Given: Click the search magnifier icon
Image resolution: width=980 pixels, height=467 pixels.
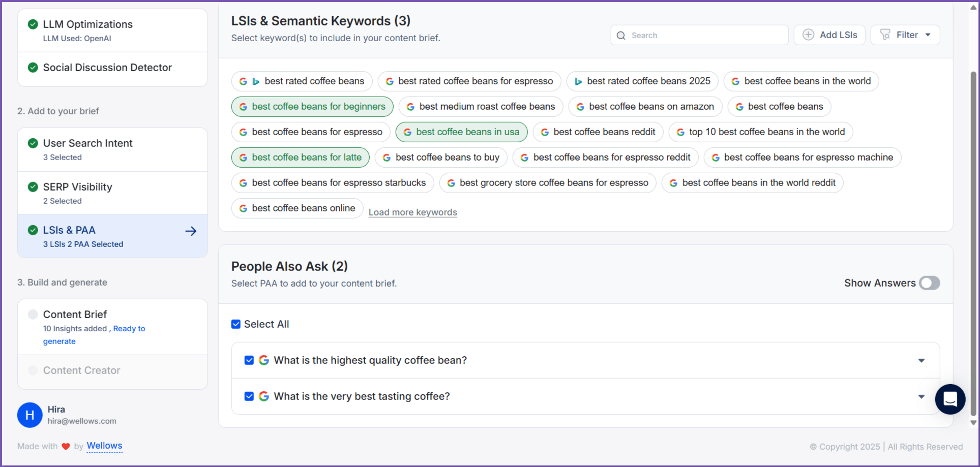Looking at the screenshot, I should click(621, 36).
